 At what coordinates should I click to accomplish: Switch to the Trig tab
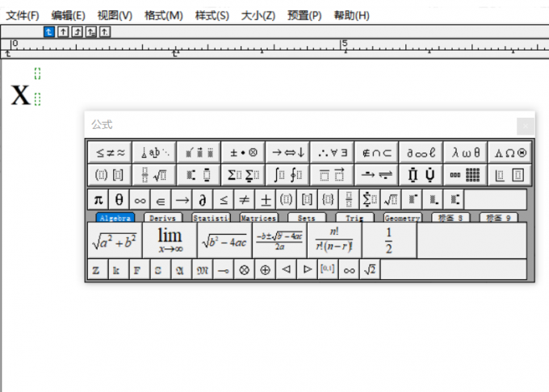point(354,218)
